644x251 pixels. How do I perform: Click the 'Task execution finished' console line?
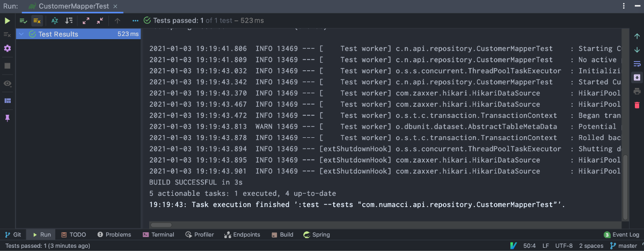tap(357, 205)
